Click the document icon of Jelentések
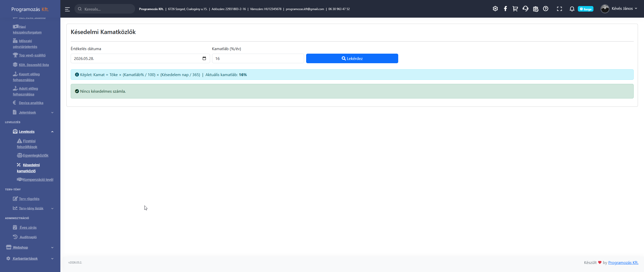This screenshot has width=644, height=272. (x=15, y=112)
